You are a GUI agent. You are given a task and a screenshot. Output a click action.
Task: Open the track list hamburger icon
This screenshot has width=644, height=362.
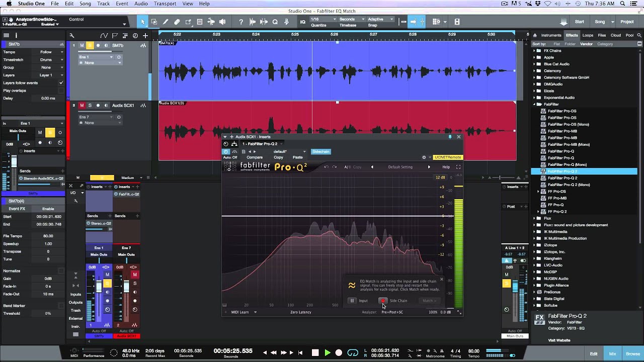(x=6, y=35)
